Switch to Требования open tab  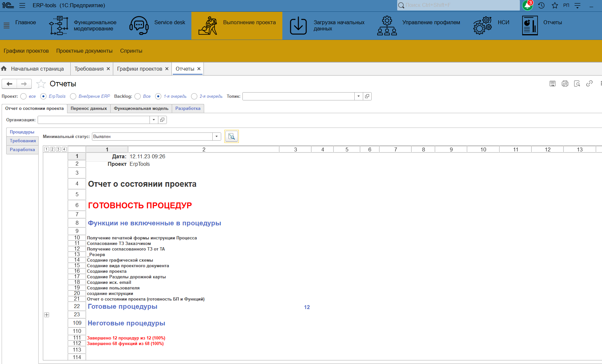(89, 69)
